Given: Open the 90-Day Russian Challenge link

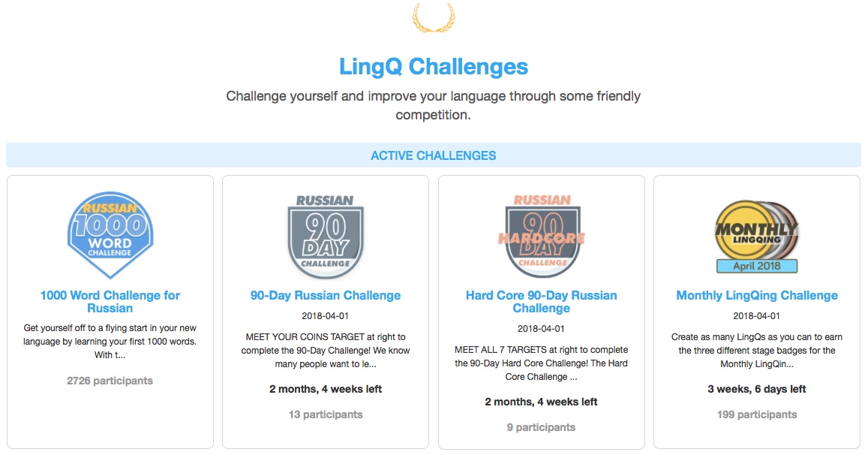Looking at the screenshot, I should 326,296.
